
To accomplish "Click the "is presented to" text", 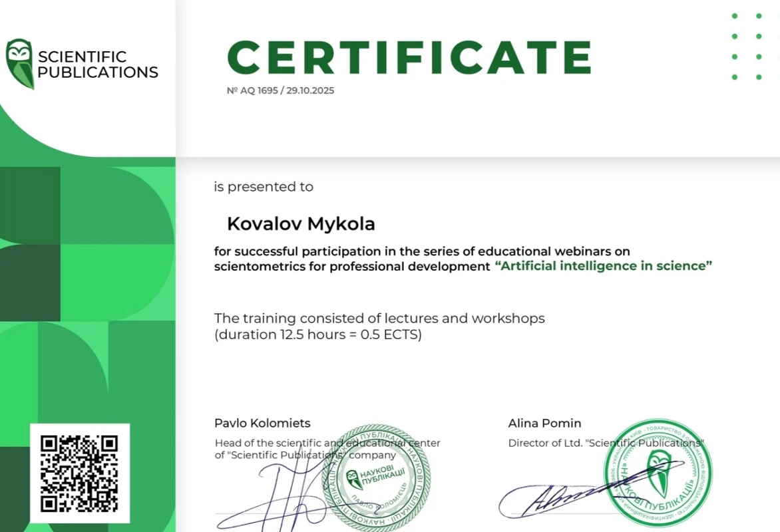I will pyautogui.click(x=264, y=187).
